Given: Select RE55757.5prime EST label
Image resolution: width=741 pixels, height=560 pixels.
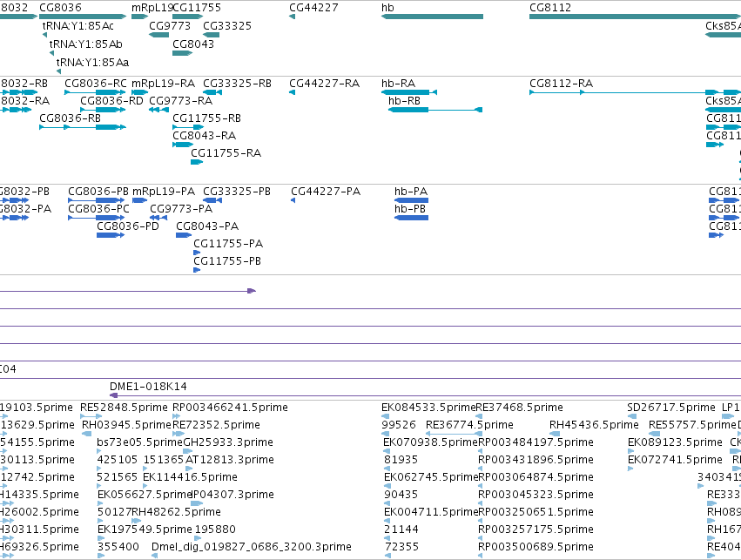Looking at the screenshot, I should [693, 425].
